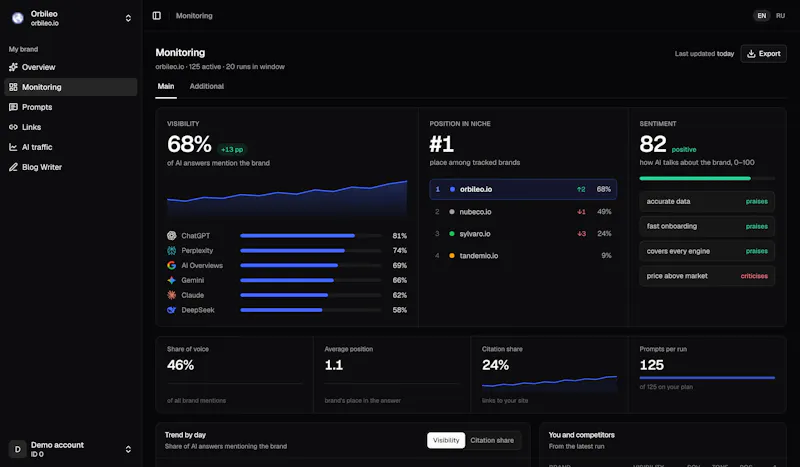
Task: Click the green dot beside sylvaro.io
Action: coord(452,234)
